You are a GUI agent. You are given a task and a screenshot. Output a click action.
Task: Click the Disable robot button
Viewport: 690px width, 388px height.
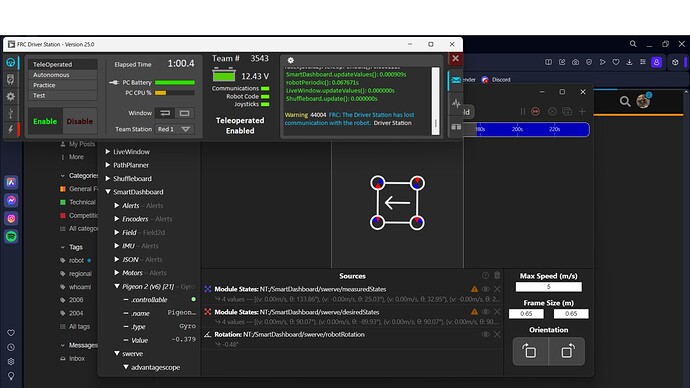[x=80, y=121]
